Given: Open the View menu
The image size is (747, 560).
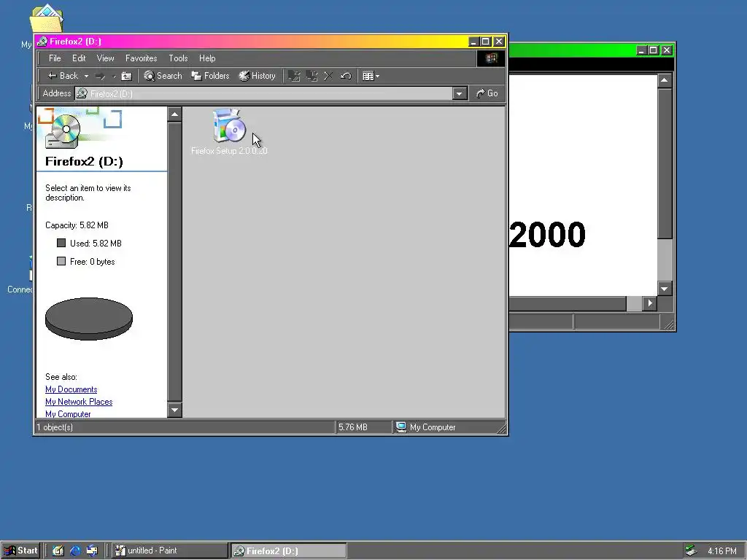Looking at the screenshot, I should click(x=105, y=58).
